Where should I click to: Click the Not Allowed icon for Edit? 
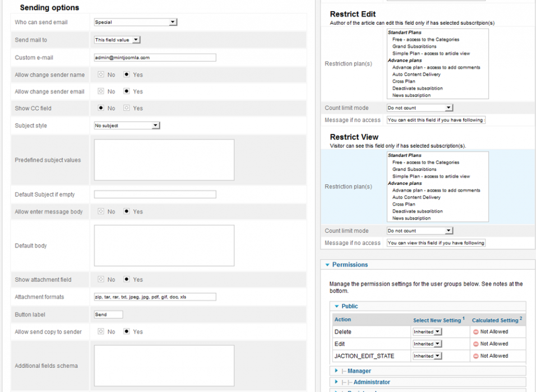click(476, 344)
